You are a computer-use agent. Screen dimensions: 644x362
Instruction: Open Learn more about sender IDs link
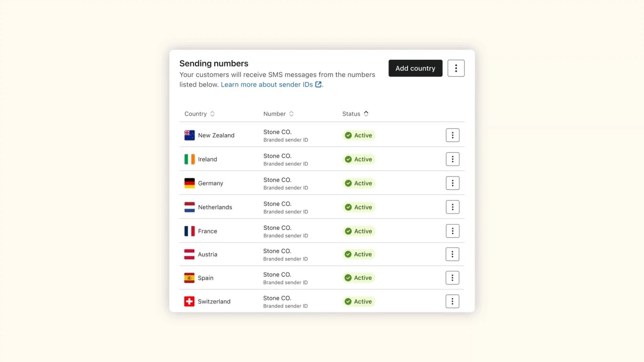click(x=267, y=85)
